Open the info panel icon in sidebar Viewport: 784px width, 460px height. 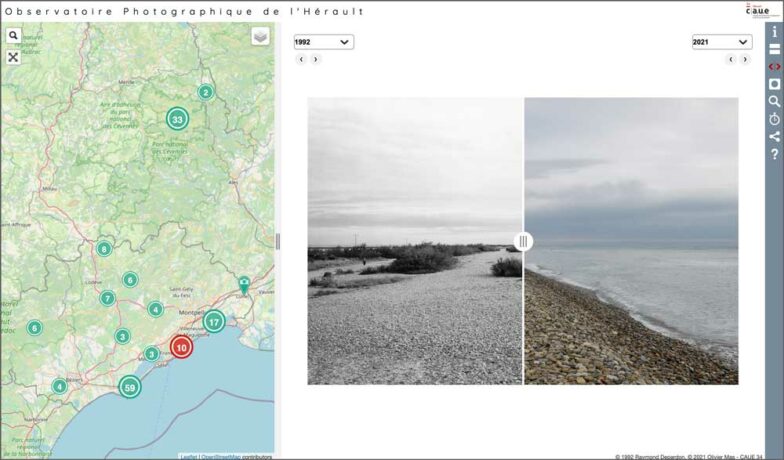pos(774,32)
